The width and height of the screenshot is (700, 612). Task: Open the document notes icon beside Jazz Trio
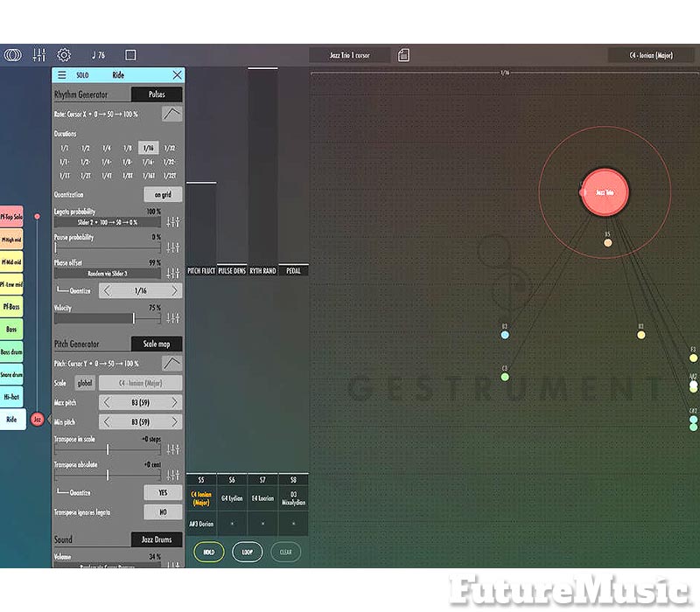tap(403, 55)
